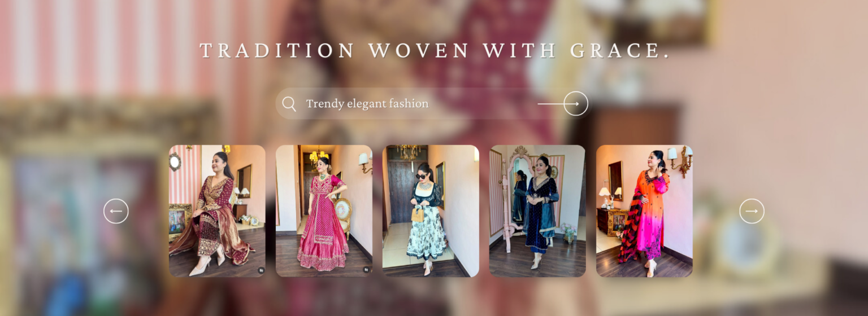Click the small badge on the maroon suit photo
868x316 pixels.
click(261, 270)
